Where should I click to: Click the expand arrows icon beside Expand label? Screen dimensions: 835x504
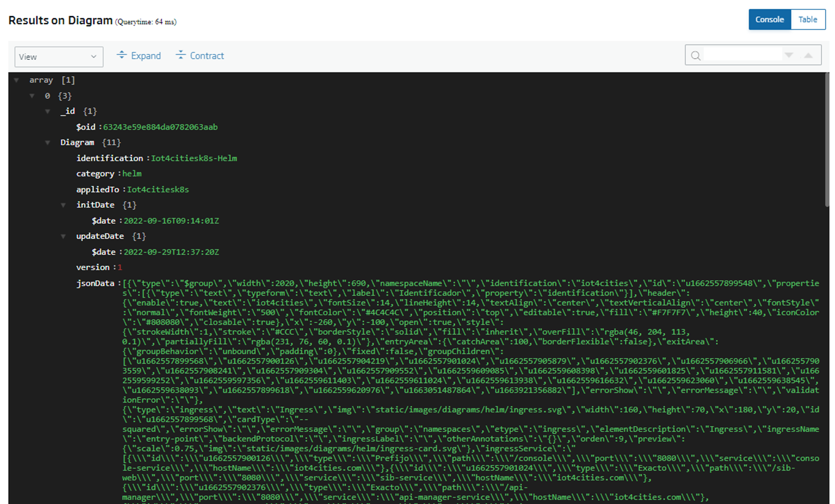pyautogui.click(x=122, y=56)
